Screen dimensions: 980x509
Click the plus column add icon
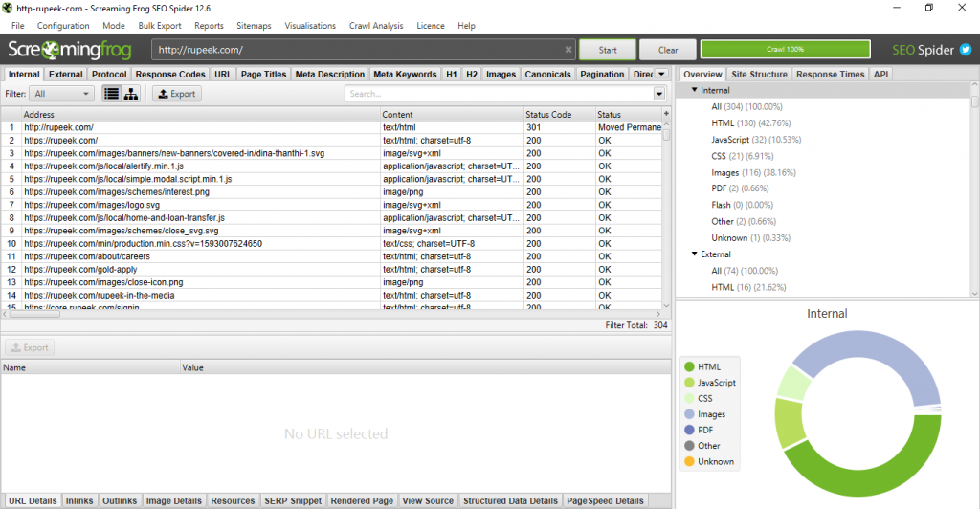tap(666, 114)
